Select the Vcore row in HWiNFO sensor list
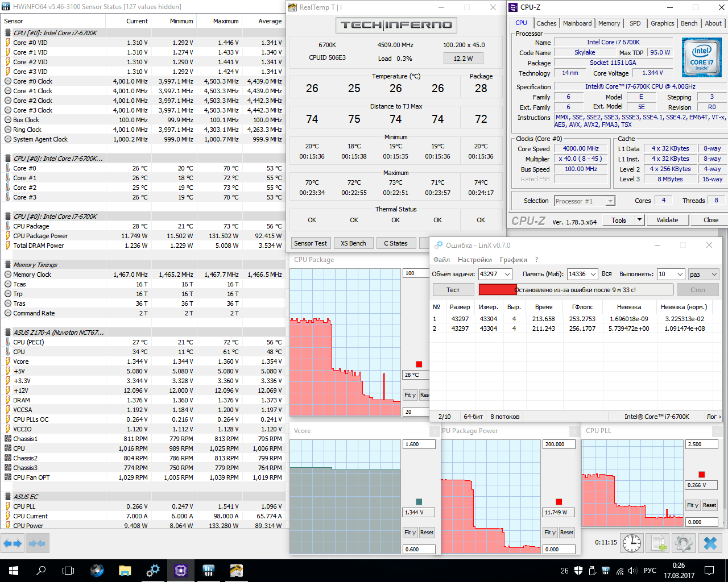This screenshot has height=582, width=728. pos(143,361)
